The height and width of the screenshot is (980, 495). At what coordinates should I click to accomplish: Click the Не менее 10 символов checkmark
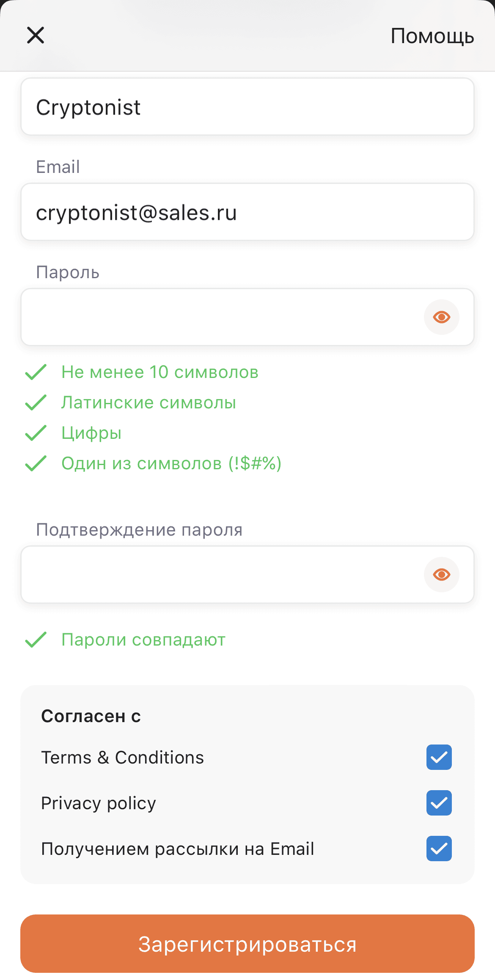pos(36,372)
